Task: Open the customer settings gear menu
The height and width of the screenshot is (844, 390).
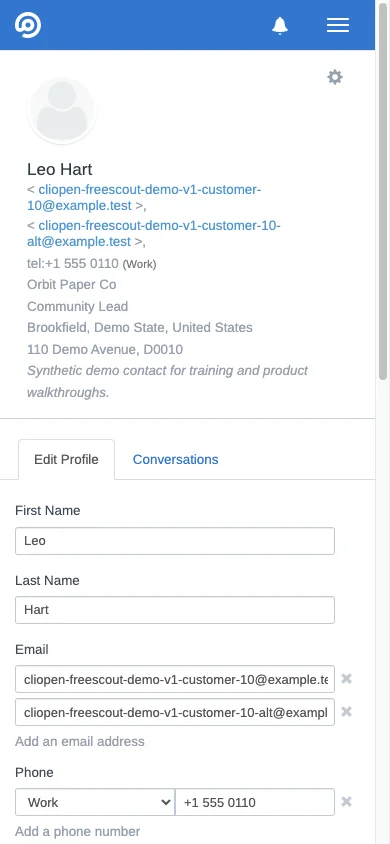Action: [335, 78]
